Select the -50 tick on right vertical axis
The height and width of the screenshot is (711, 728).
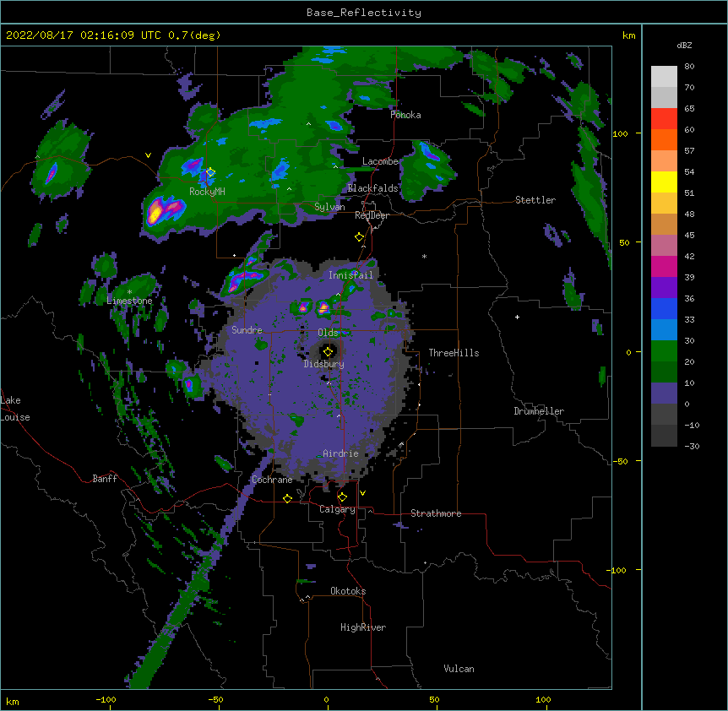pos(620,461)
